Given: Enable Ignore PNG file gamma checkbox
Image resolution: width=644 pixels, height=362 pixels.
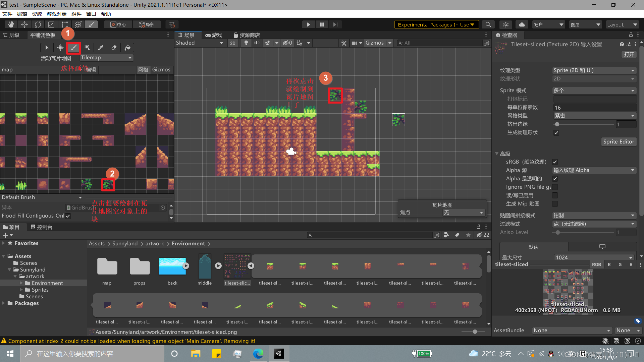Looking at the screenshot, I should click(555, 187).
